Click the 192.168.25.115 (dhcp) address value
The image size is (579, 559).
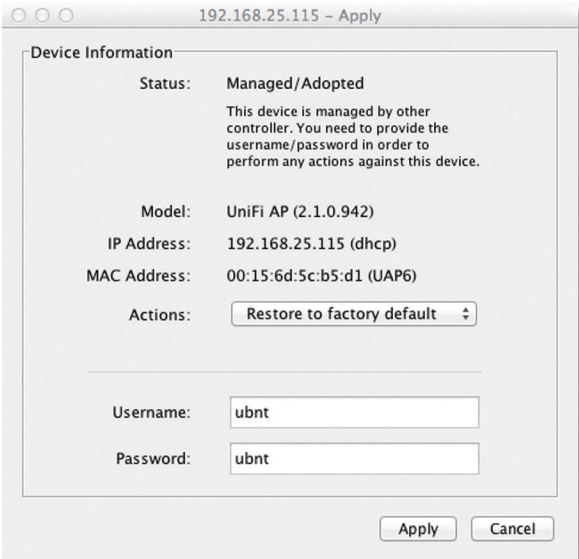tap(311, 244)
